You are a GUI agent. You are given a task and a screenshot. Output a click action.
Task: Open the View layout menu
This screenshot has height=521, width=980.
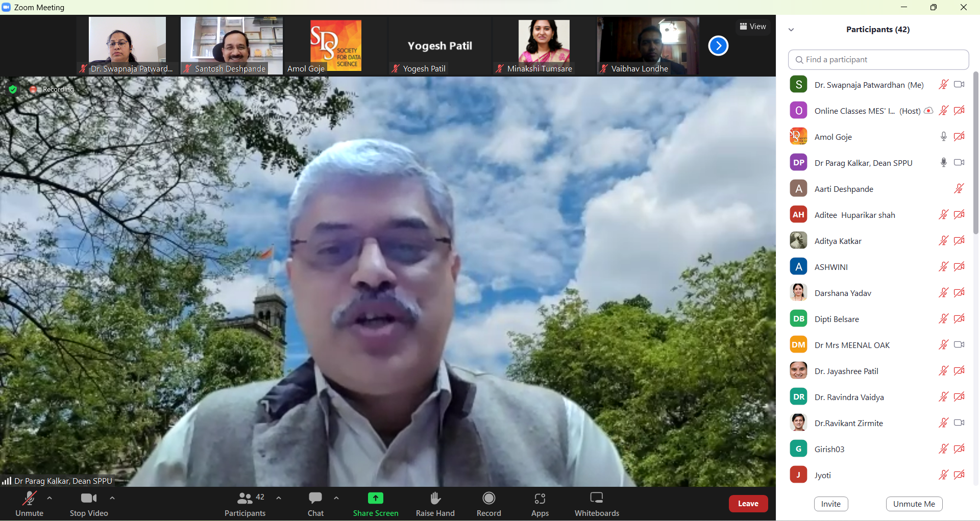[x=752, y=27]
